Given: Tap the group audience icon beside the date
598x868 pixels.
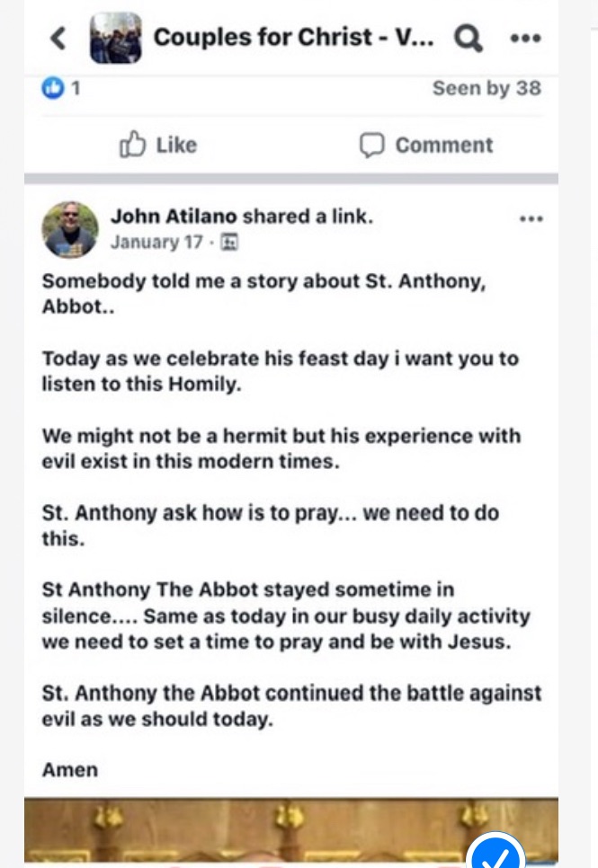Looking at the screenshot, I should point(229,242).
